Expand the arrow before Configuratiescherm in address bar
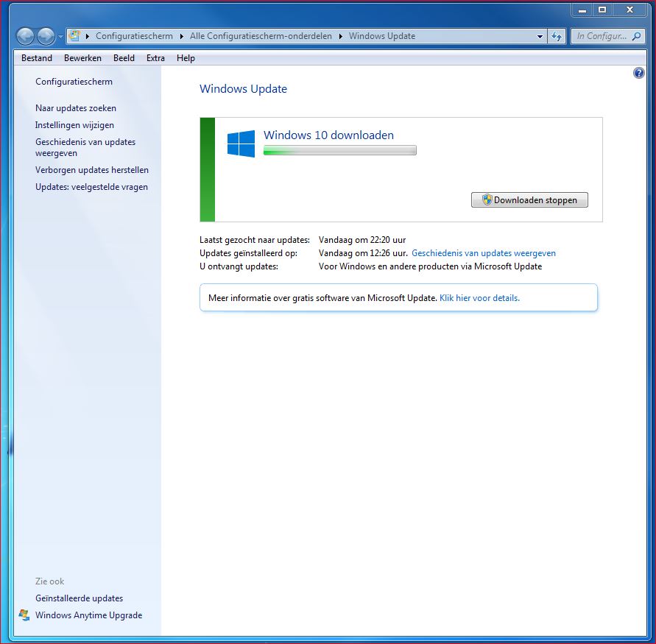 [x=88, y=36]
